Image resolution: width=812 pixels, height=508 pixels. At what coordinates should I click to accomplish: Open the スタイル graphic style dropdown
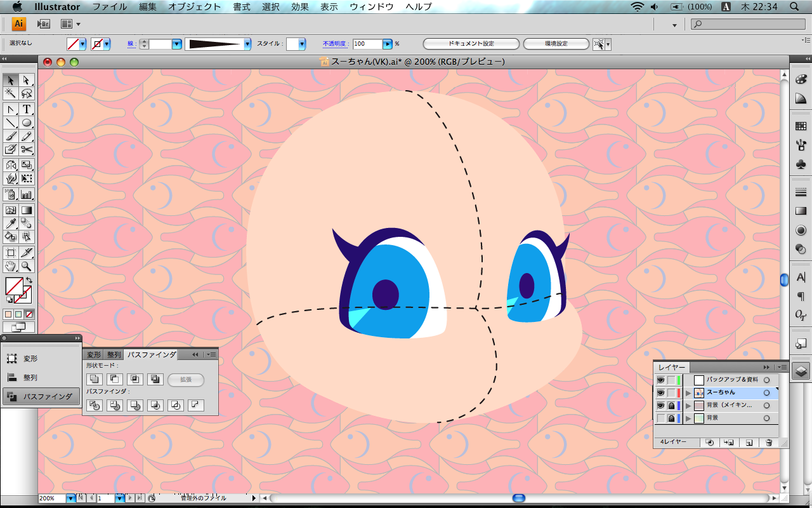[x=302, y=44]
